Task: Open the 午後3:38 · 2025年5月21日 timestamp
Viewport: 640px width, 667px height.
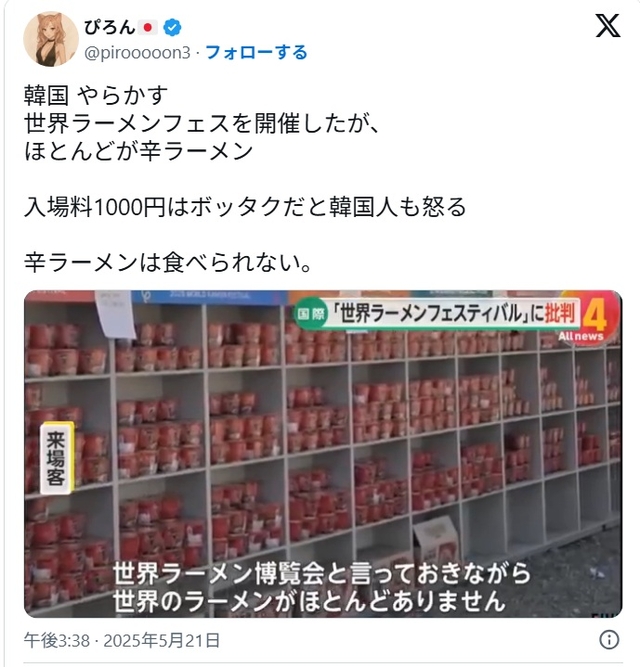Action: (x=122, y=640)
